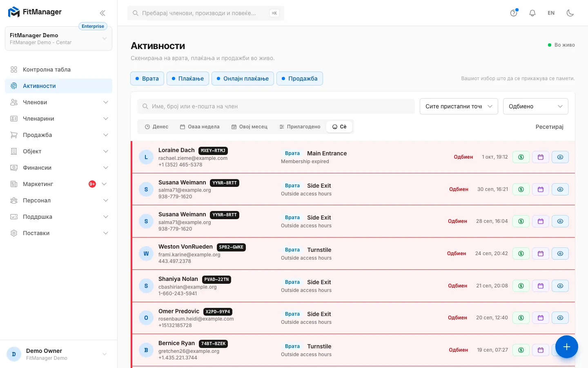The width and height of the screenshot is (588, 368).
Task: Open the Одбиено status dropdown
Action: click(x=536, y=106)
